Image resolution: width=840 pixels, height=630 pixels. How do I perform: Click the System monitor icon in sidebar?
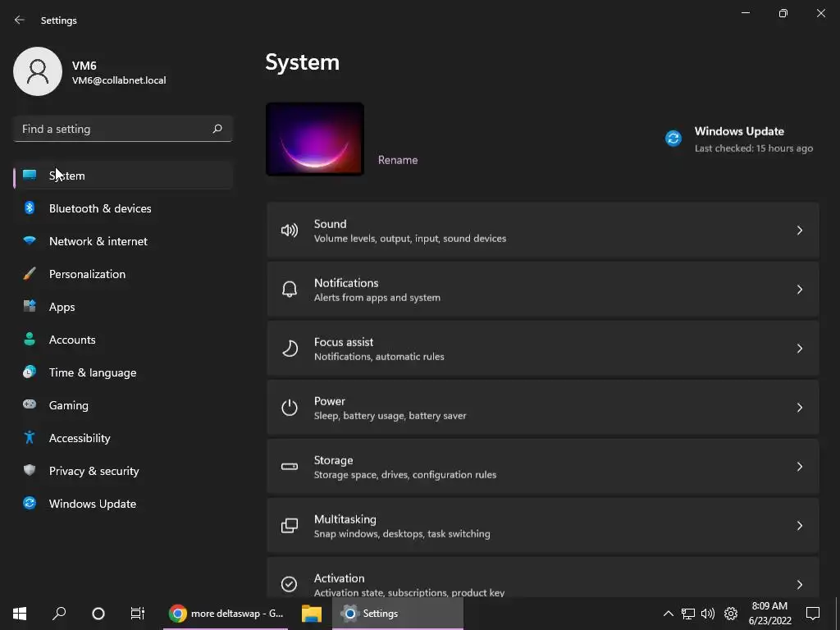[x=30, y=176]
